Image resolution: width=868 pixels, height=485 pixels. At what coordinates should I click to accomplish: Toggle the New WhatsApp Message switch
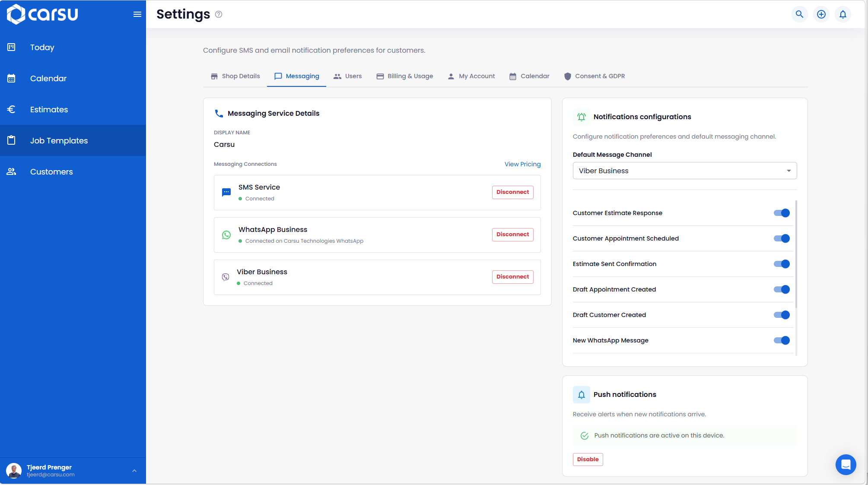(781, 340)
